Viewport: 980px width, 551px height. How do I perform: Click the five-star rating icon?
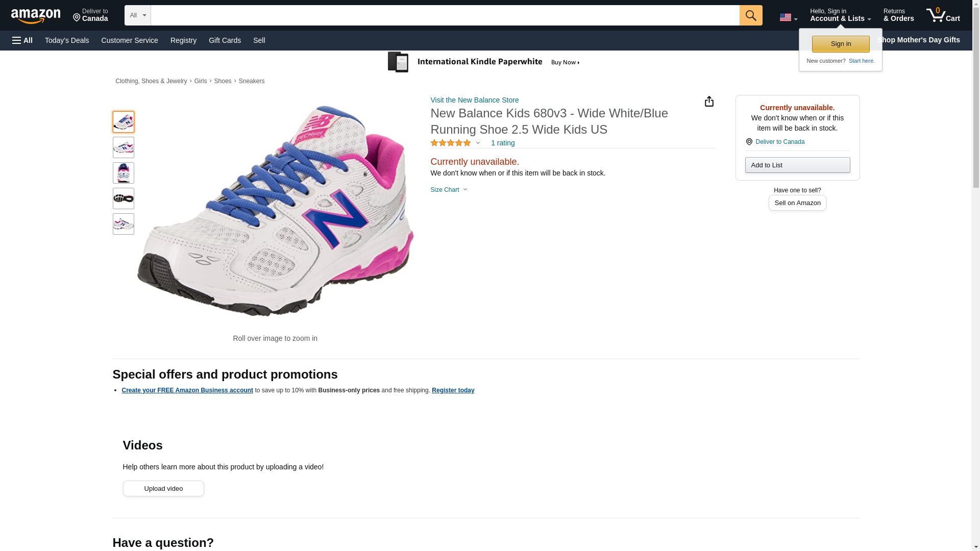click(451, 143)
